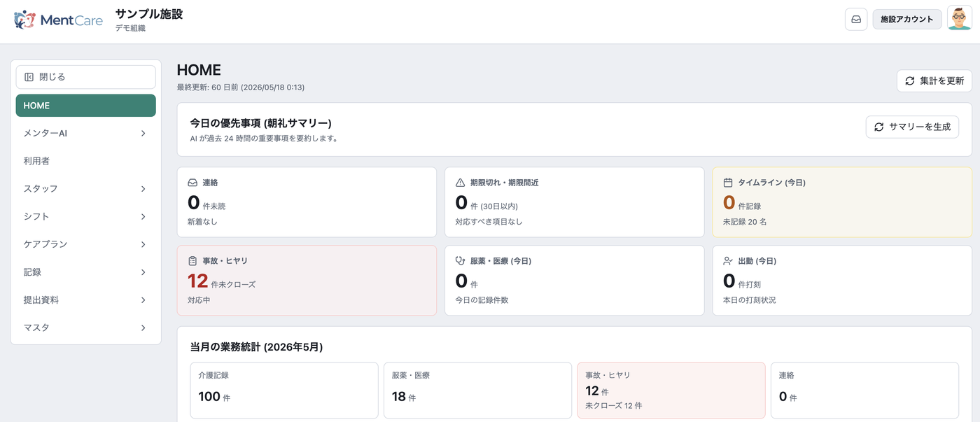
Task: Open the user avatar profile picture
Action: click(959, 19)
